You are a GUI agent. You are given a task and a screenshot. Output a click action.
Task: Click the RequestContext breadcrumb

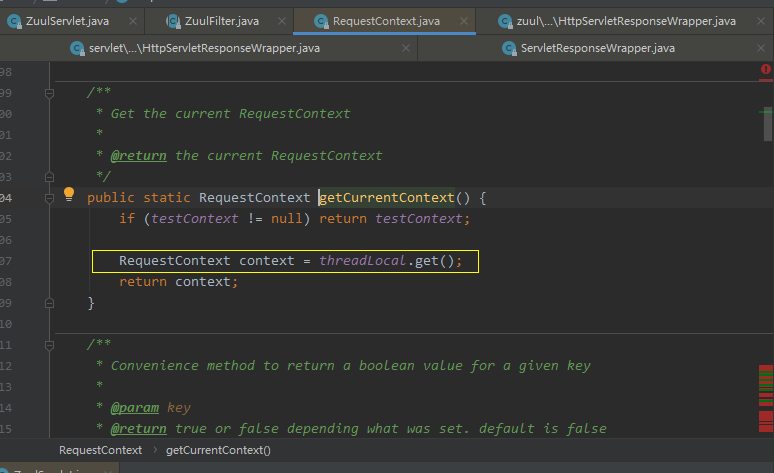pyautogui.click(x=100, y=450)
